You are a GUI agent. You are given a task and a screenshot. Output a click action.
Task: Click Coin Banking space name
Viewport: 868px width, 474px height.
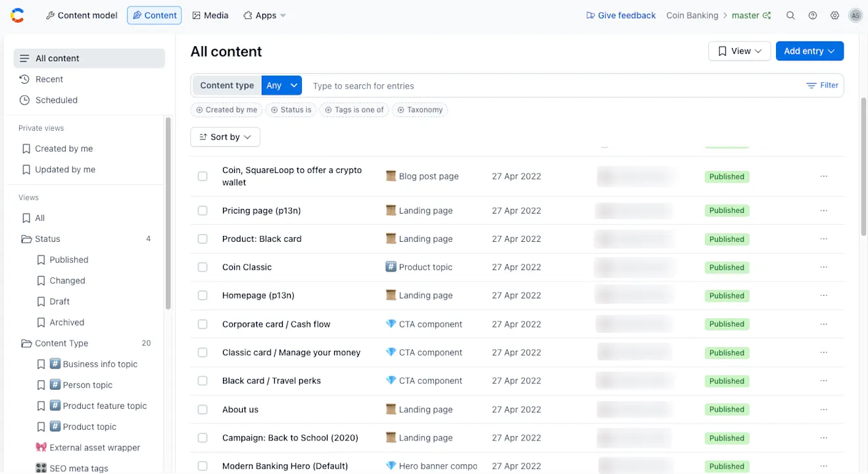(x=692, y=15)
